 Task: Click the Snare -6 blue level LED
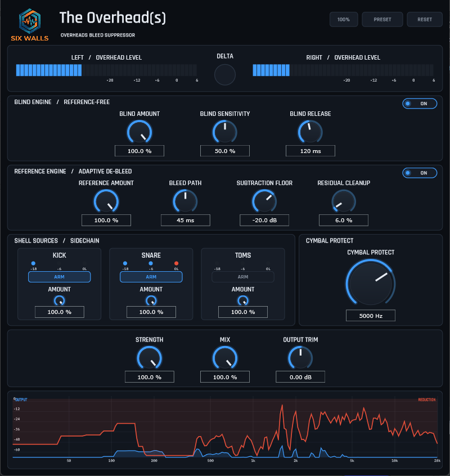(x=151, y=263)
